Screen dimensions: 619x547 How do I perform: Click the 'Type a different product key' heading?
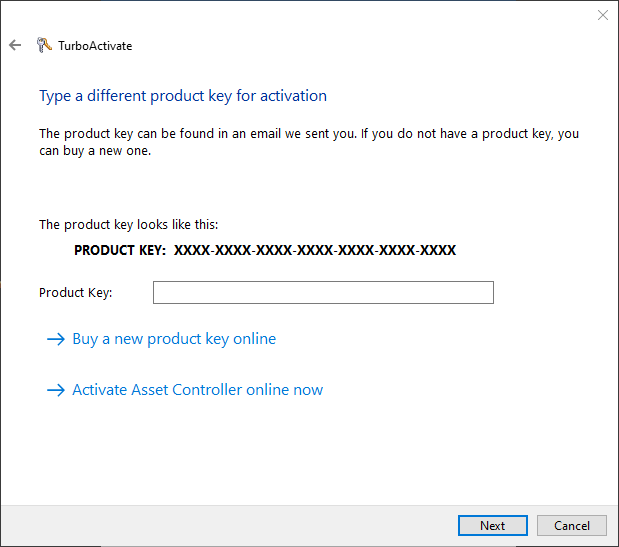183,96
